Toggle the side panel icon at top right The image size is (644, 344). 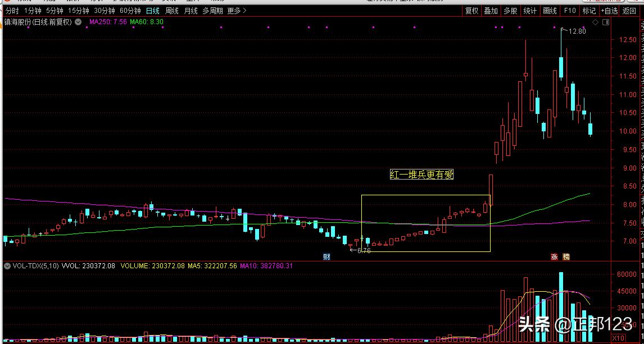[x=605, y=22]
